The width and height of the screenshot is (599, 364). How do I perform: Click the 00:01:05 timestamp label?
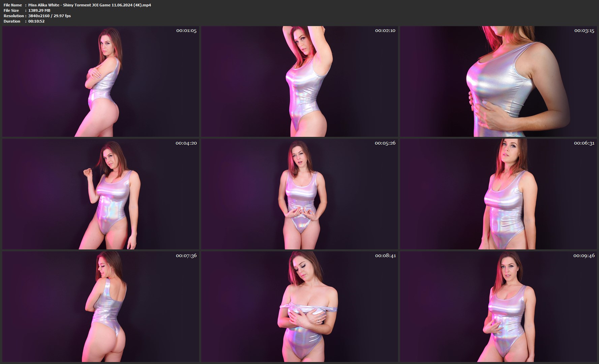[186, 31]
